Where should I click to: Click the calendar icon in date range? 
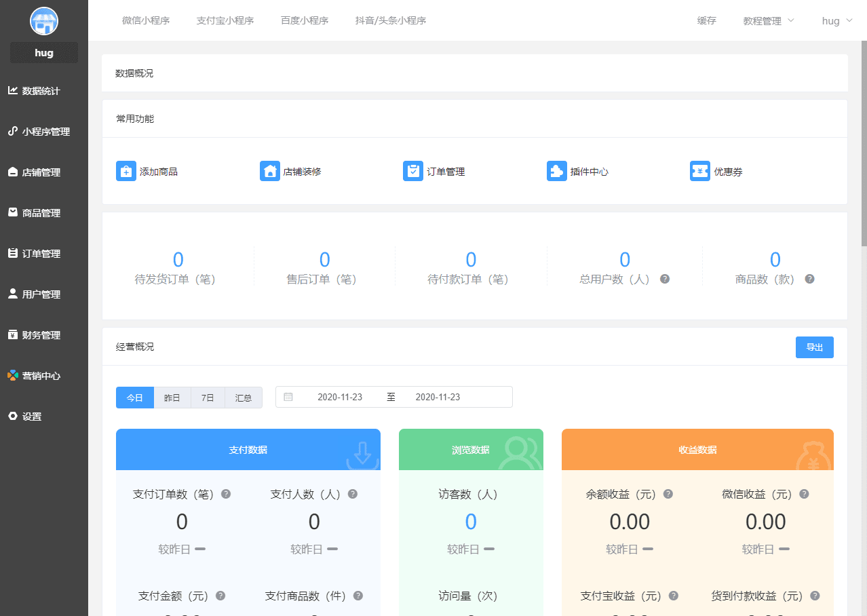(288, 397)
